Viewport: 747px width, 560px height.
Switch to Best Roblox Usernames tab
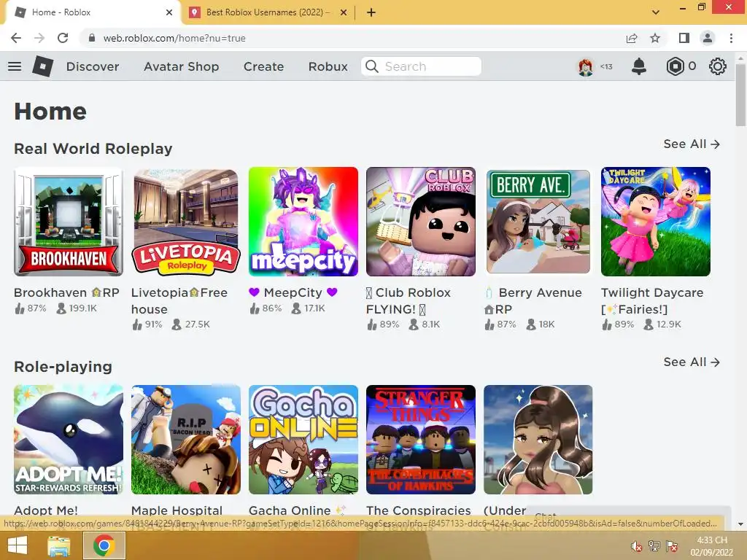(268, 12)
